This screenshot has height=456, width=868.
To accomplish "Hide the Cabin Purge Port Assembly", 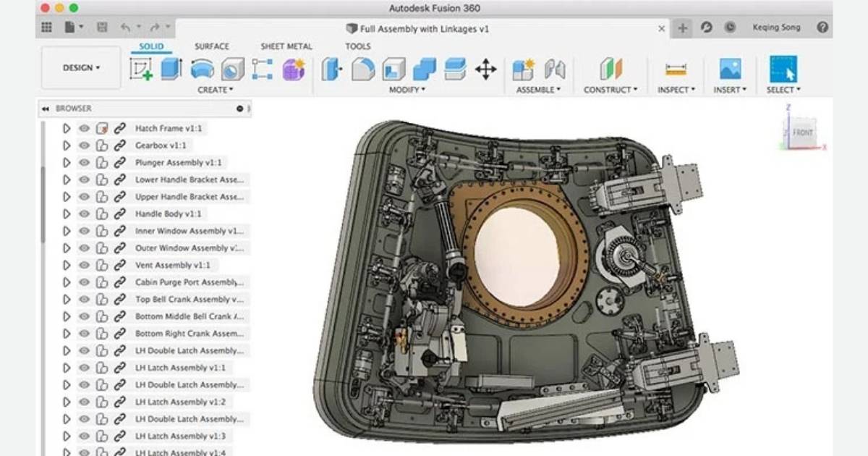I will click(84, 282).
